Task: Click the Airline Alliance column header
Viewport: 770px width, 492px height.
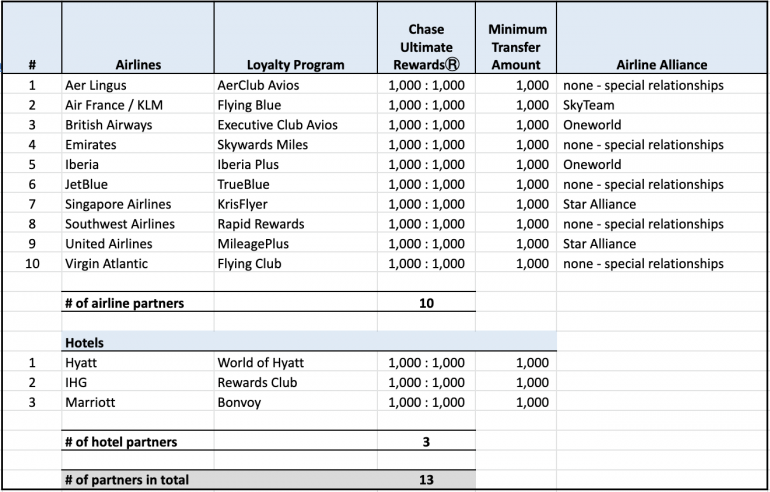Action: 661,64
